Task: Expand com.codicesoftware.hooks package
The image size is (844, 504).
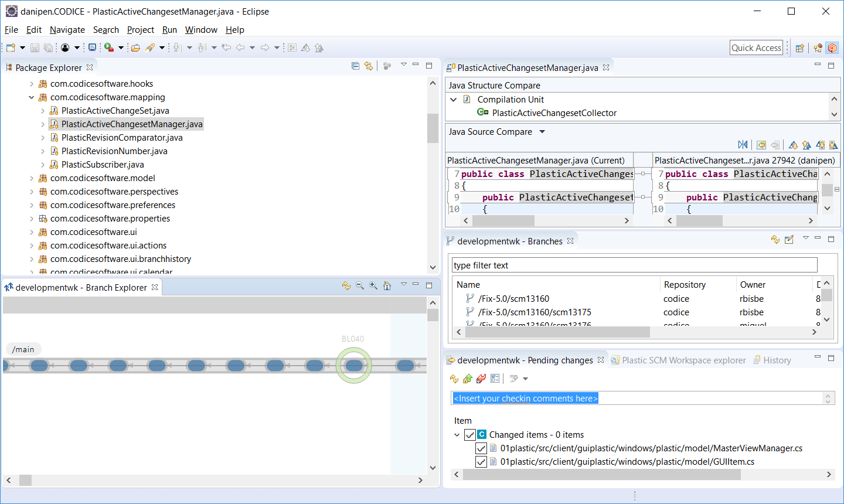Action: coord(32,84)
